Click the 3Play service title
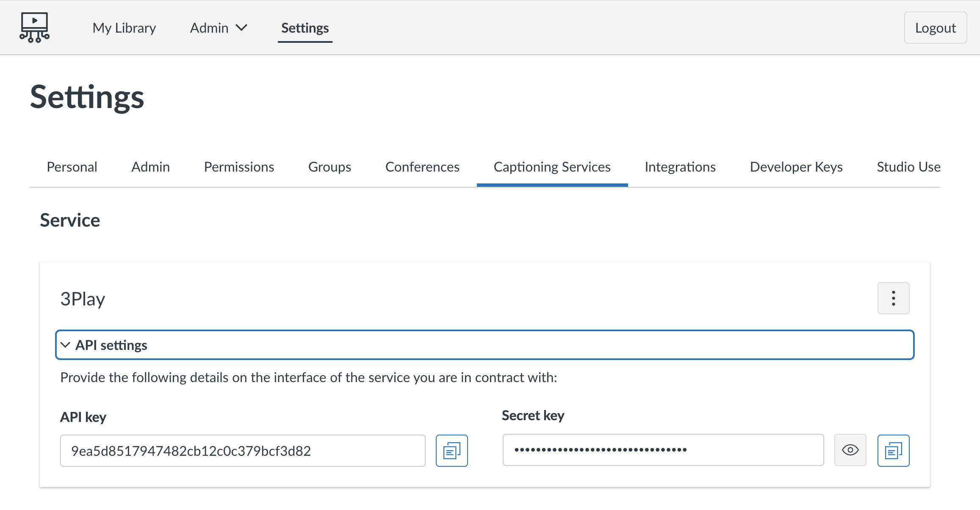The width and height of the screenshot is (980, 510). [x=83, y=299]
